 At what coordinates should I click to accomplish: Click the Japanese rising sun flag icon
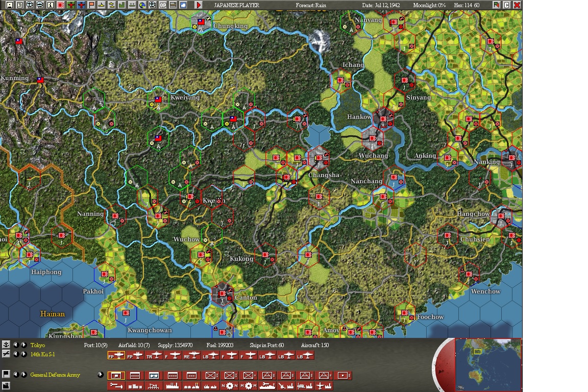point(61,5)
